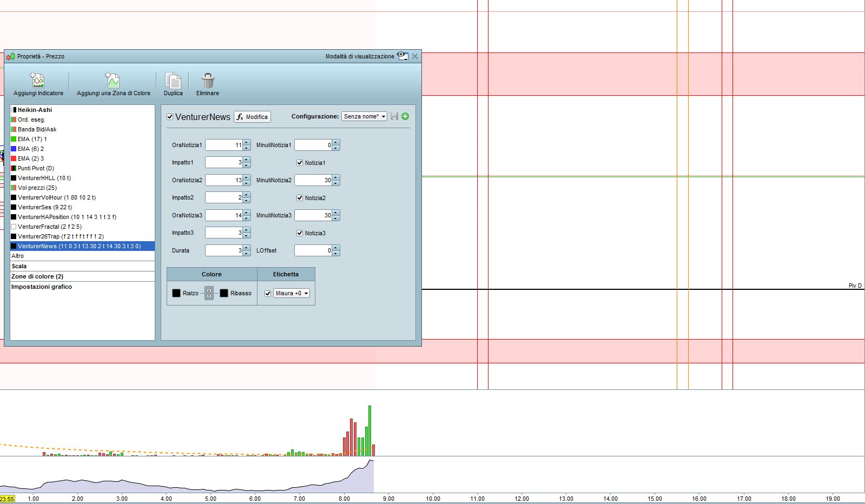
Task: Click the candlestick icon in the Proprietà title bar
Action: tap(10, 56)
